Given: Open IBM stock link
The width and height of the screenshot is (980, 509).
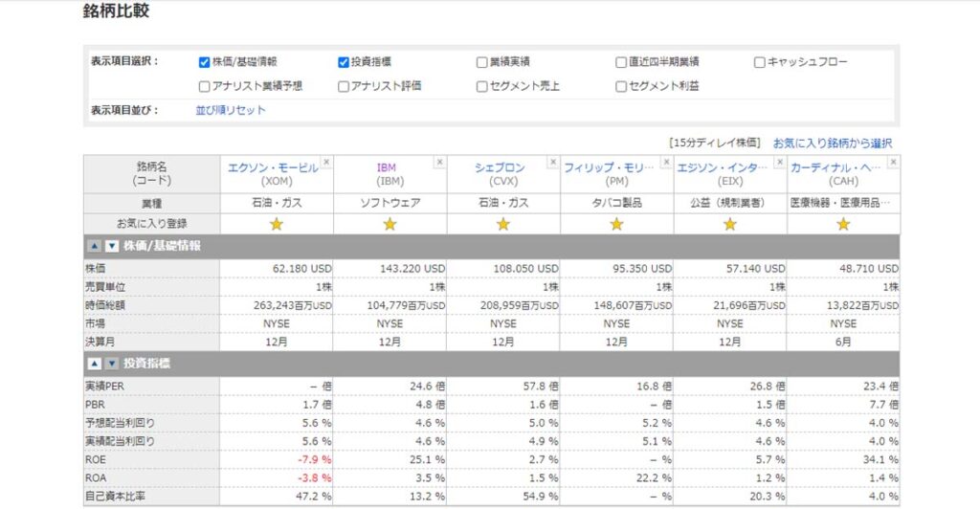Looking at the screenshot, I should pyautogui.click(x=387, y=167).
